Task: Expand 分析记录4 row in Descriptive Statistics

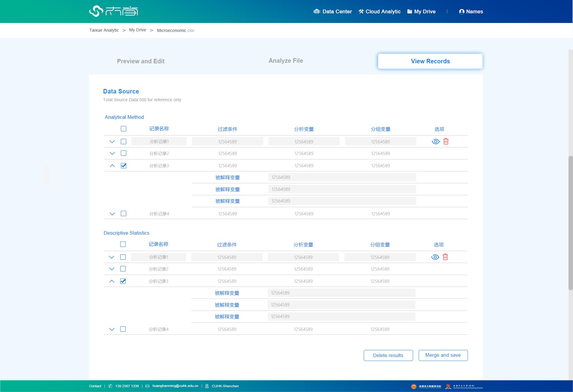Action: pos(112,329)
